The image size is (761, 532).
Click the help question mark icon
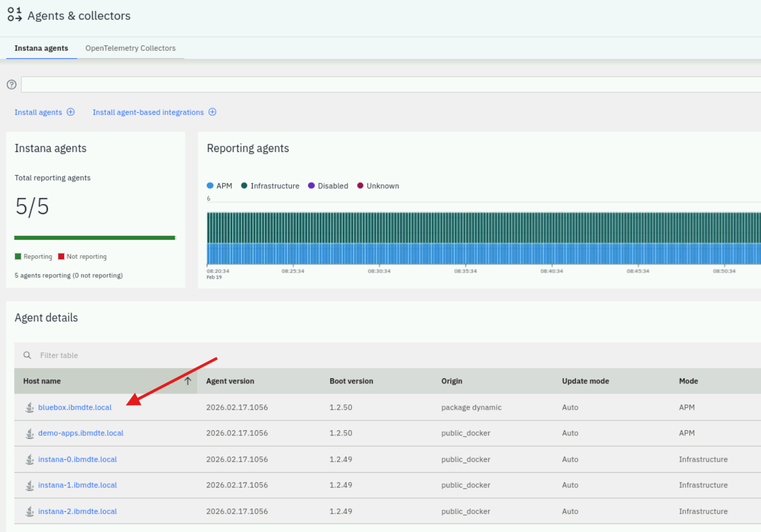click(11, 84)
